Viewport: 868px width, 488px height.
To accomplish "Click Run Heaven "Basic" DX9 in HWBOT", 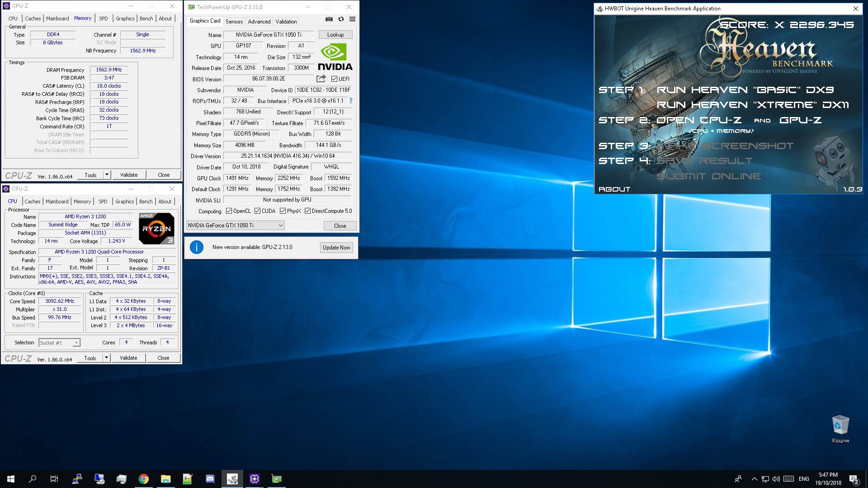I will click(745, 90).
